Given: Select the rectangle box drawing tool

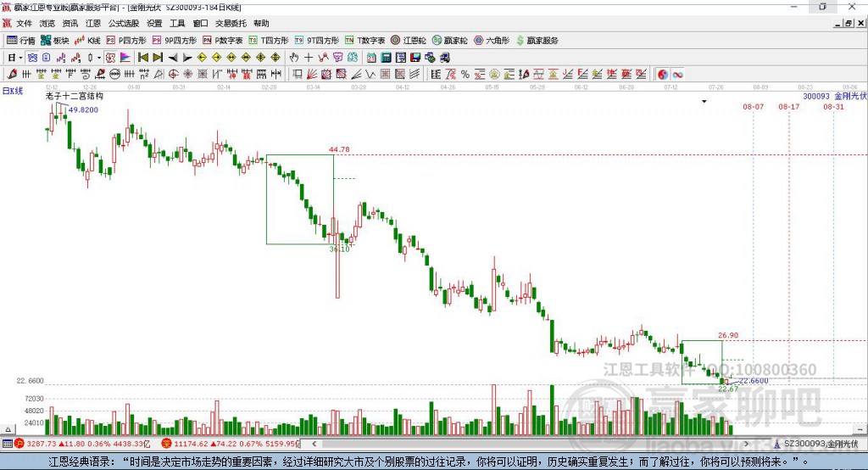Looking at the screenshot, I should pyautogui.click(x=298, y=75).
